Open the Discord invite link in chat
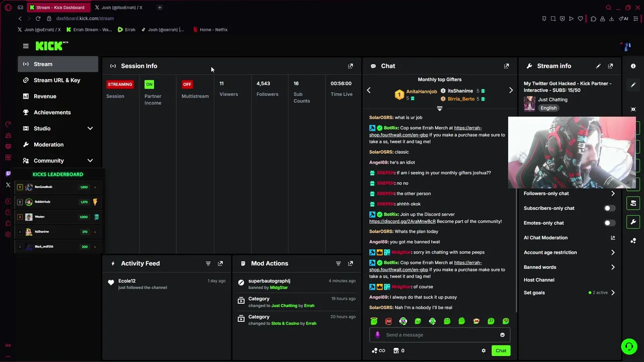 402,221
